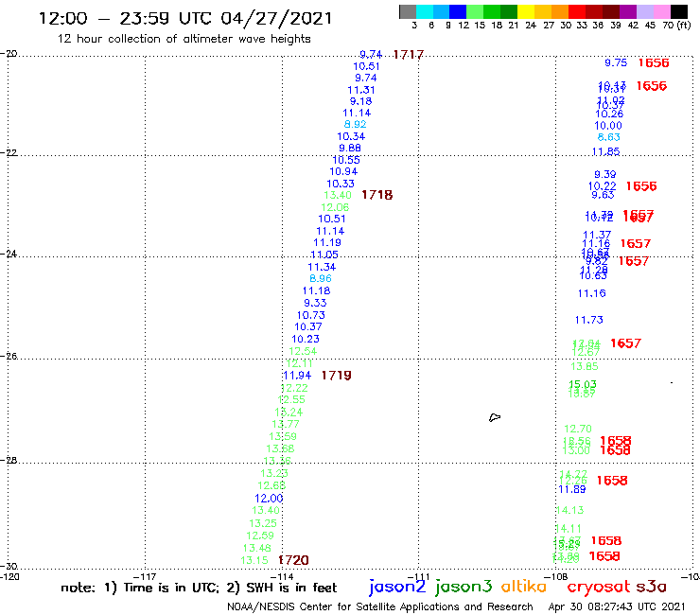Click the NOAA/NESDIS credit line

pyautogui.click(x=380, y=606)
